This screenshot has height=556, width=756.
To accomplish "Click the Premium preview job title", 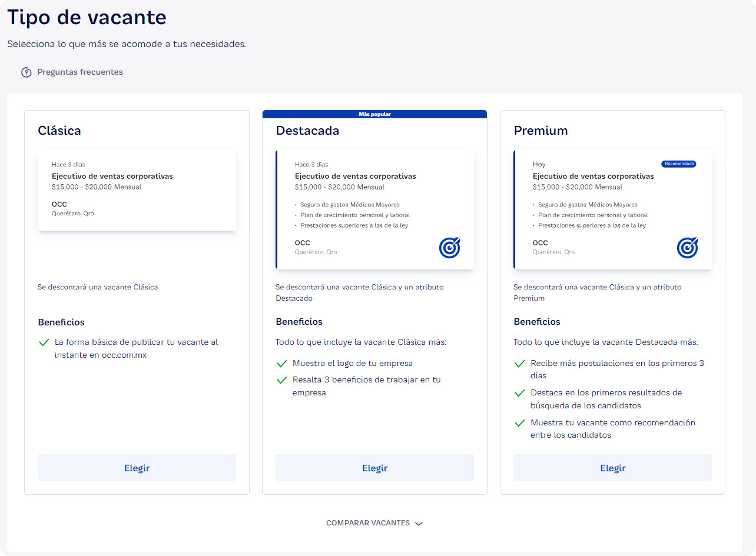I will point(593,177).
